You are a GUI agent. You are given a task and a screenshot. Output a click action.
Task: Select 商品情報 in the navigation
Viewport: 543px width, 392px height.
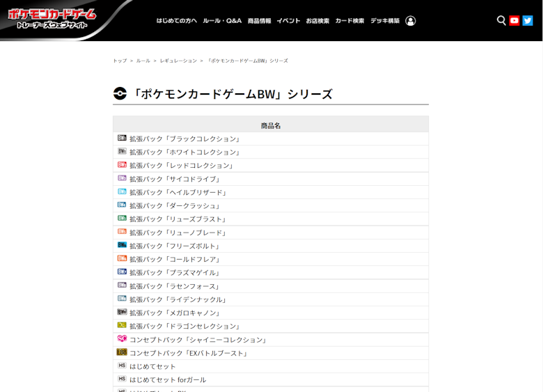point(259,21)
